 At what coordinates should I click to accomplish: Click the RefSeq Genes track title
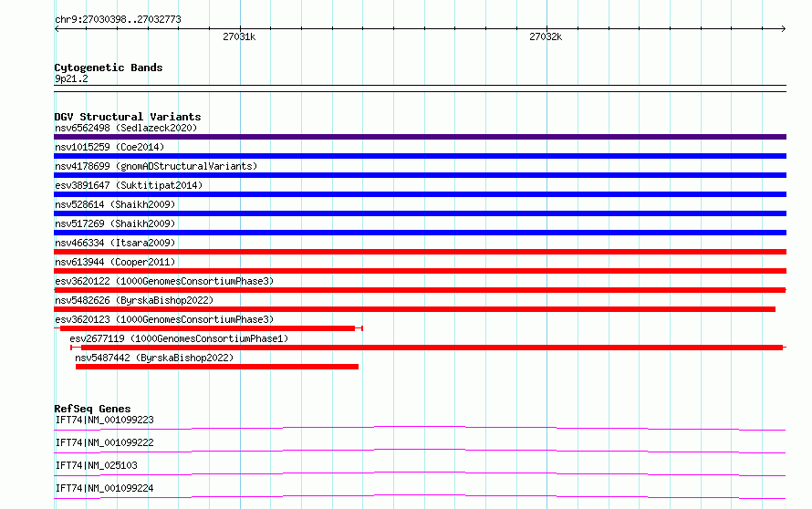coord(92,409)
